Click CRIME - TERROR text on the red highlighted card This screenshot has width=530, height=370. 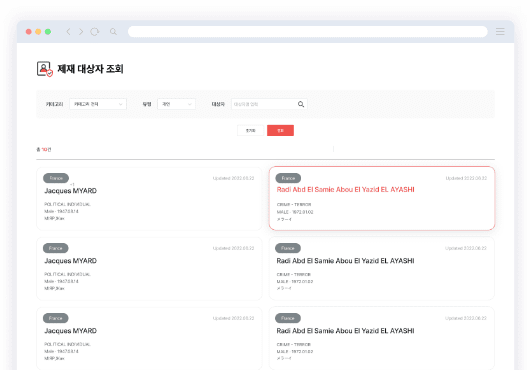coord(294,204)
